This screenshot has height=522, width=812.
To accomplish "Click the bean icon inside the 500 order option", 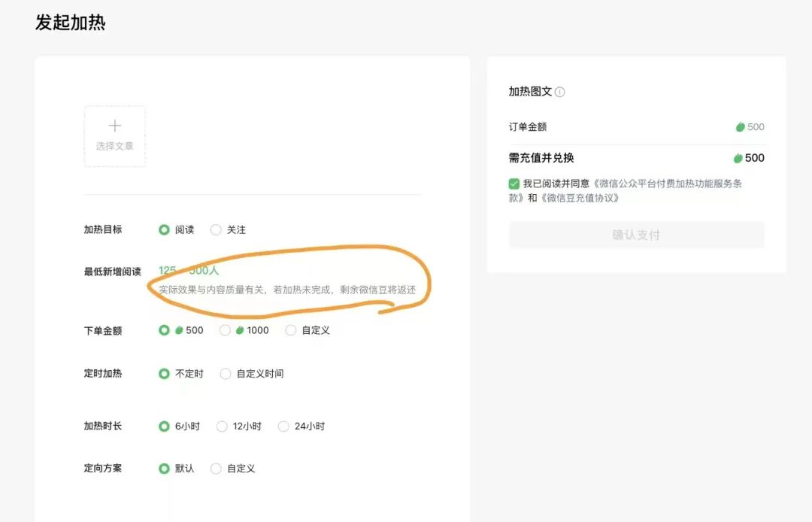I will (x=177, y=329).
